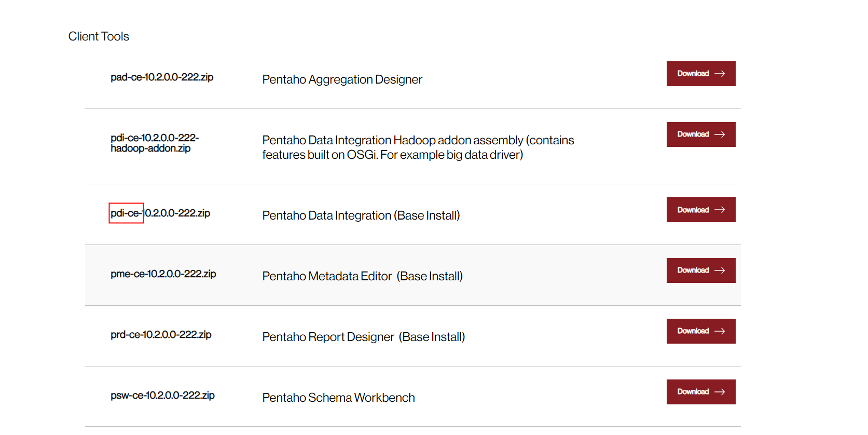
Task: Click arrow icon on Report Designer download
Action: click(x=720, y=331)
